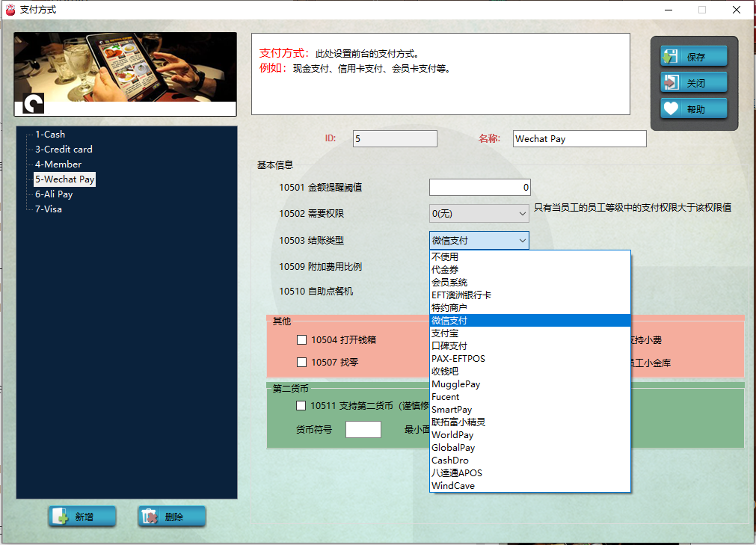Select 4-Member in payment list
Image resolution: width=756 pixels, height=545 pixels.
[58, 164]
